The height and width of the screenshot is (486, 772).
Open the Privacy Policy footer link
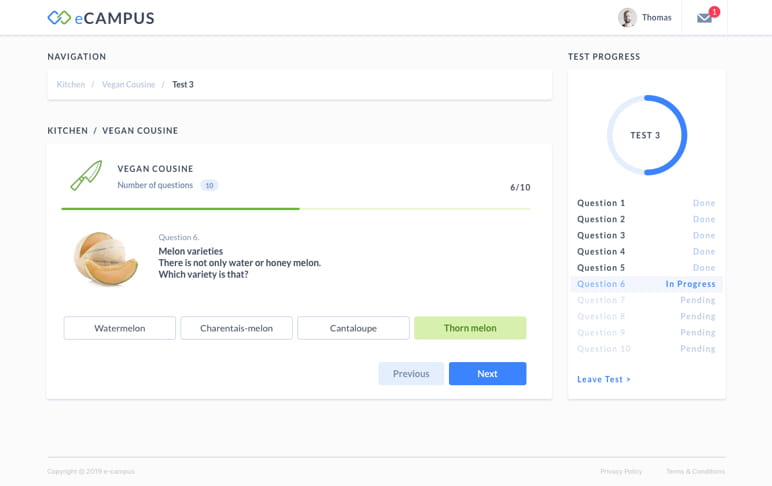[621, 472]
